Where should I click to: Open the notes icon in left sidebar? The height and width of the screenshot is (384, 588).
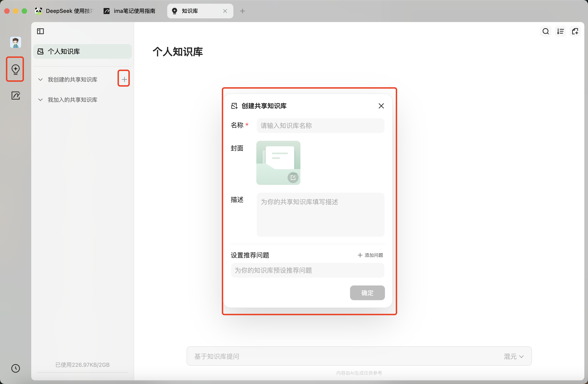pyautogui.click(x=16, y=95)
